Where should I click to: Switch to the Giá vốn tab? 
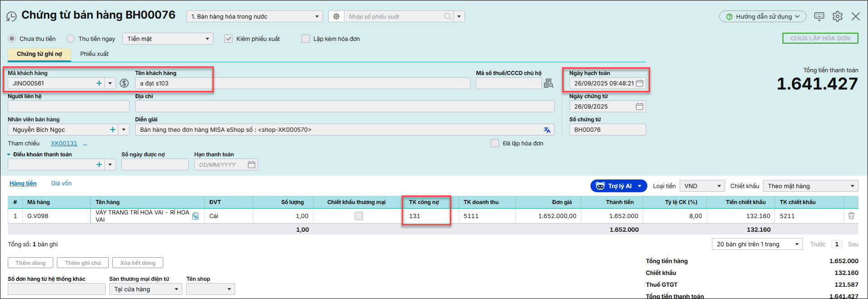tap(61, 183)
